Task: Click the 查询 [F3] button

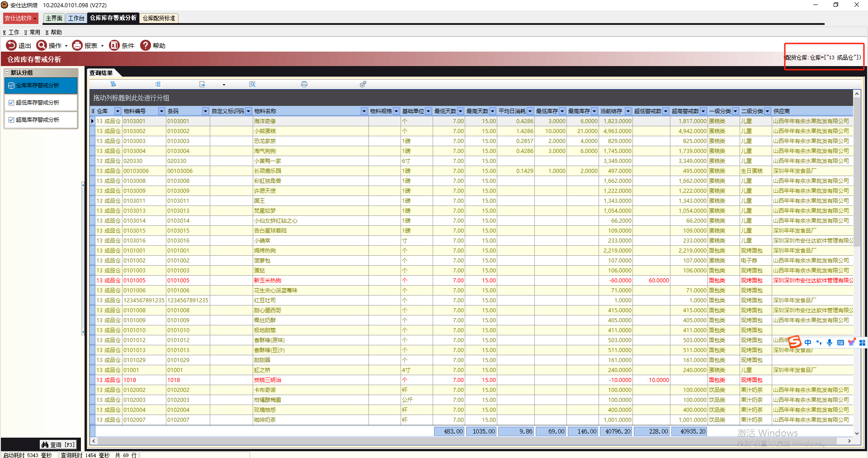Action: click(x=58, y=444)
